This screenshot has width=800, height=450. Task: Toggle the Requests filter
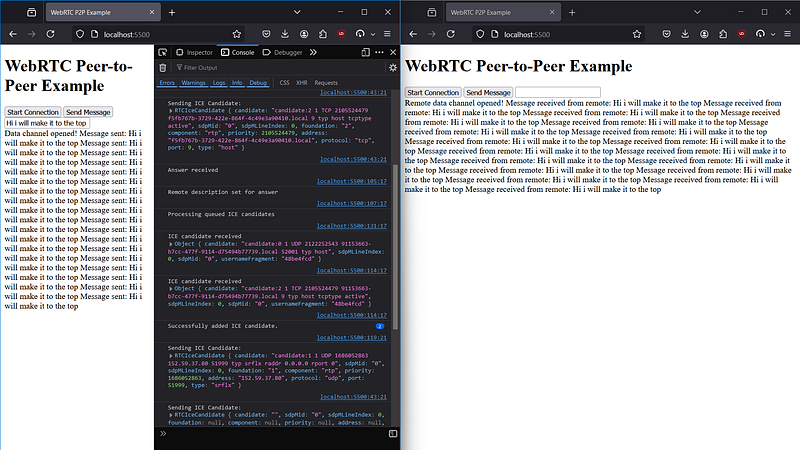326,83
